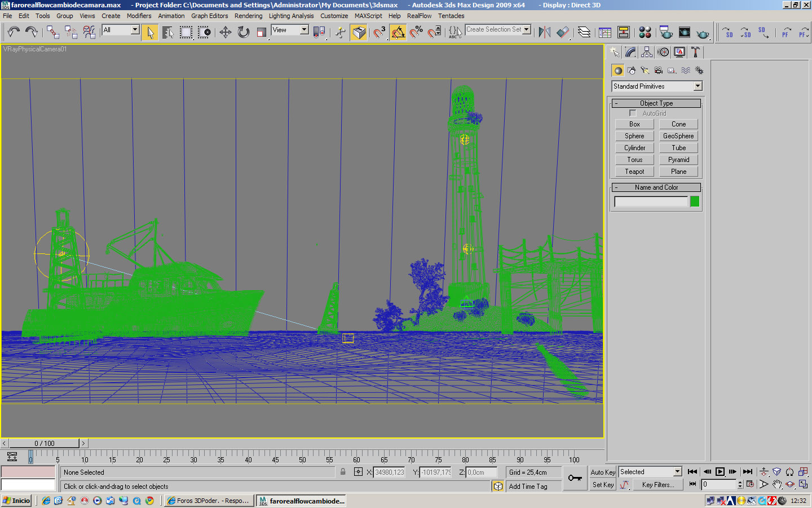
Task: Click the Inicio start button
Action: coord(17,501)
